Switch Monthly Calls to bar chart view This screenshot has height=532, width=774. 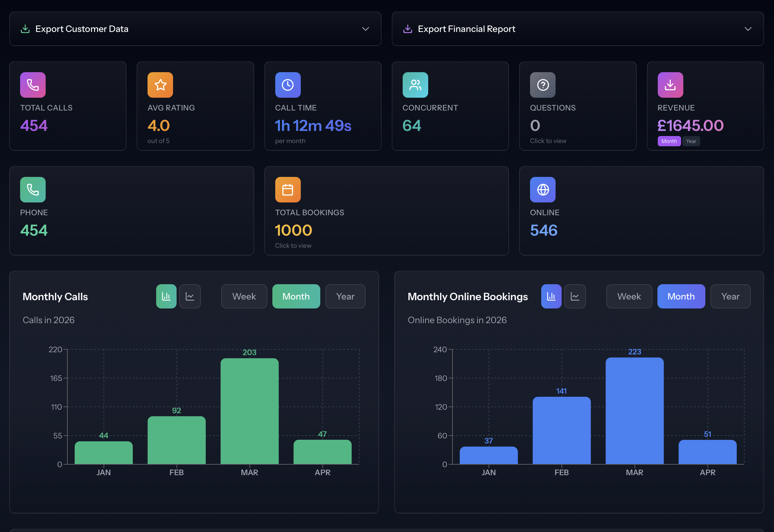tap(166, 296)
